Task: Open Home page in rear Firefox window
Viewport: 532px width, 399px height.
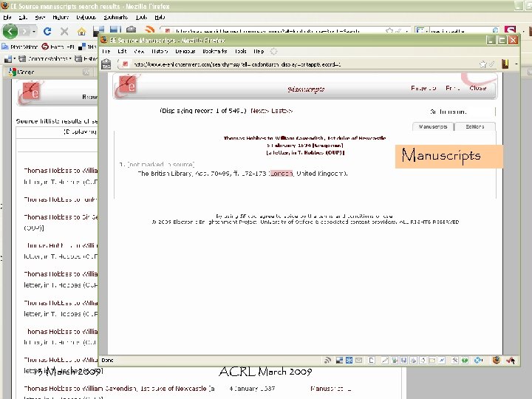Action: click(x=81, y=32)
